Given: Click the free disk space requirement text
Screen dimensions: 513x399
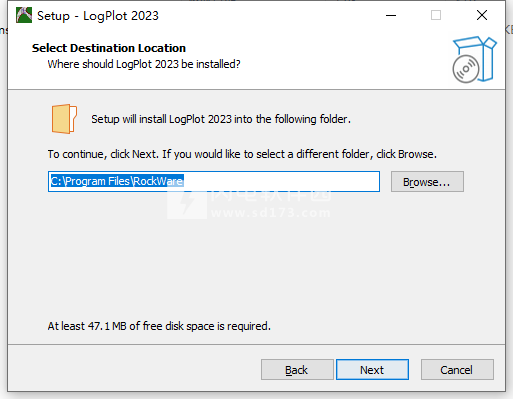Looking at the screenshot, I should coord(159,326).
